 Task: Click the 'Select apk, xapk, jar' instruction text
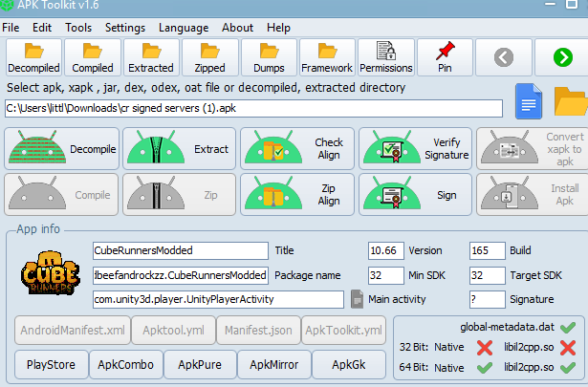pos(206,88)
